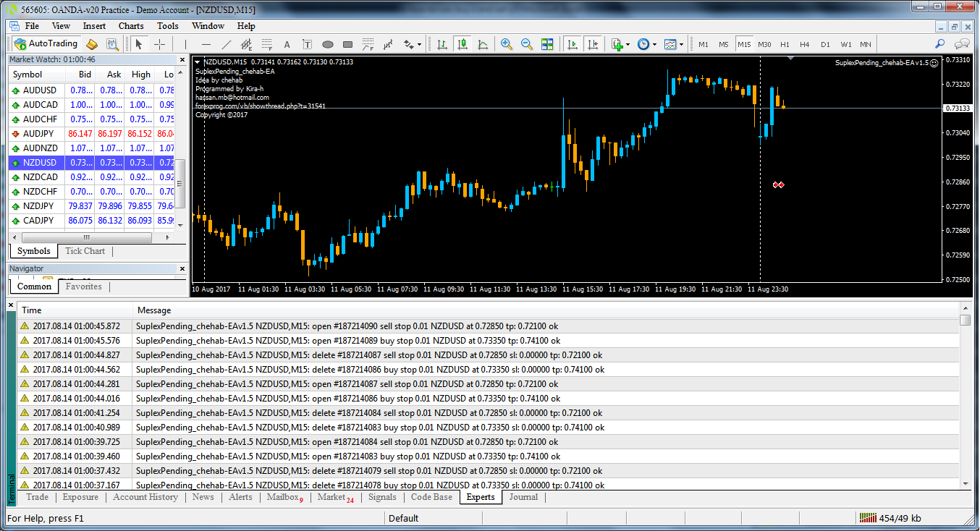Switch chart to candlesticks mode
The image size is (980, 531).
[x=462, y=44]
